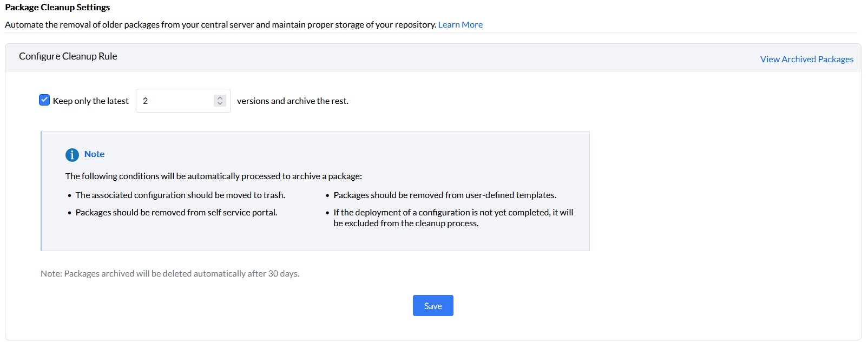The image size is (868, 361).
Task: Click the 30 days auto-deletion note text
Action: pyautogui.click(x=170, y=274)
